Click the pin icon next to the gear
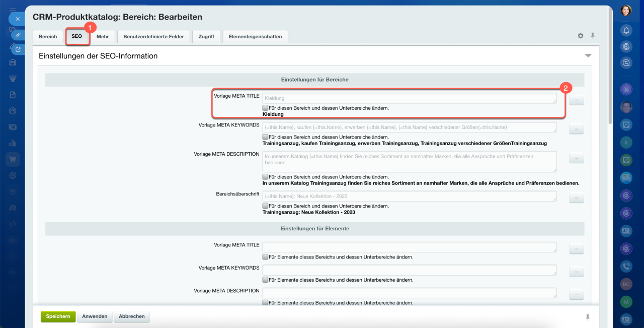This screenshot has width=644, height=328. click(593, 36)
